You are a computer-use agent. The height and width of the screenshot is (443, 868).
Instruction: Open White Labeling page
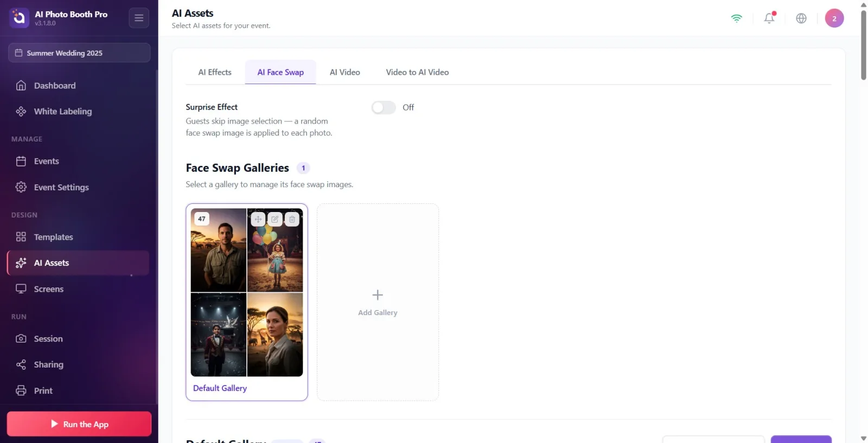click(78, 111)
